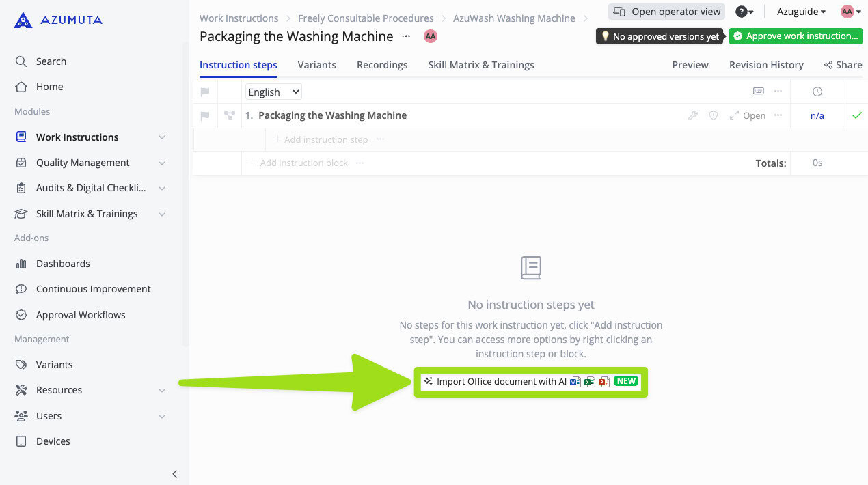Open the help question mark icon in the header
868x485 pixels.
pos(742,11)
